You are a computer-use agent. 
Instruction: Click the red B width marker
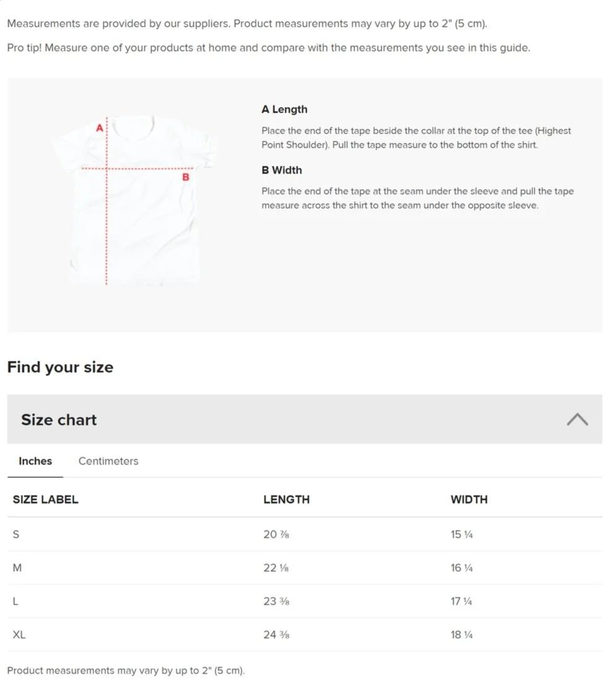186,177
